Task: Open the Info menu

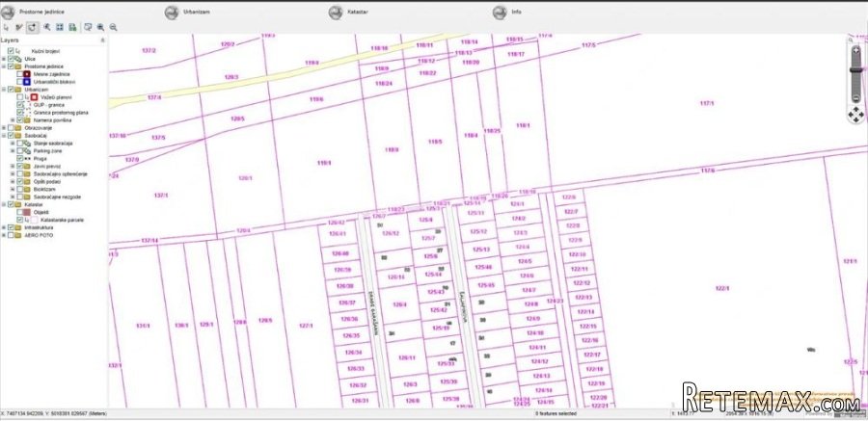Action: pos(516,12)
